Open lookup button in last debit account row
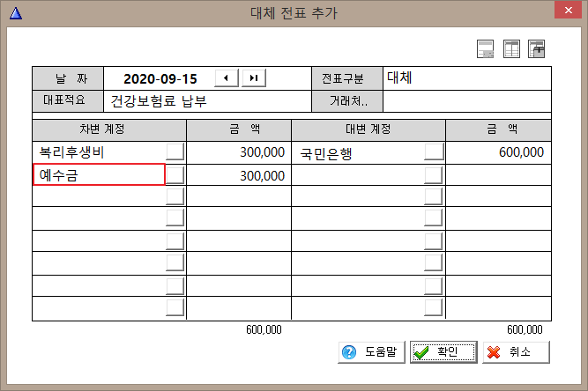This screenshot has width=588, height=391. coord(175,307)
